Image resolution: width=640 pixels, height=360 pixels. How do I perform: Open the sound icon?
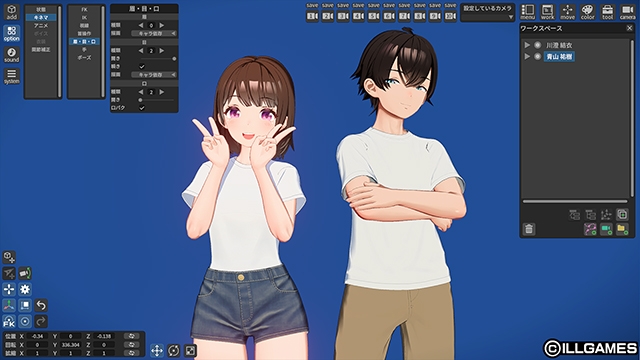coord(11,54)
